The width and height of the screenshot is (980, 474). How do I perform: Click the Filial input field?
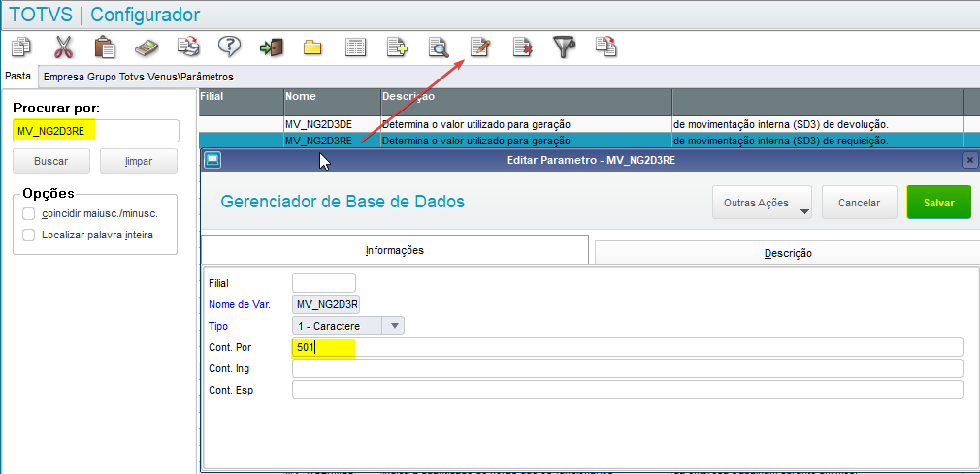[x=324, y=283]
